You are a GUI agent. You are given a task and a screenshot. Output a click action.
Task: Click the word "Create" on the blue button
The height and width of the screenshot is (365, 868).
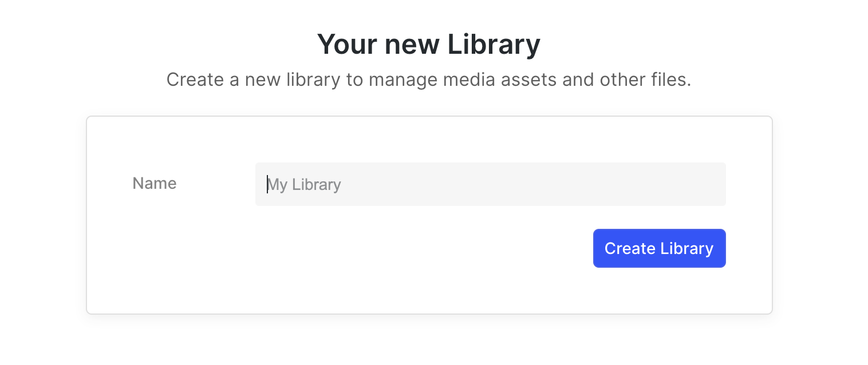(x=630, y=248)
